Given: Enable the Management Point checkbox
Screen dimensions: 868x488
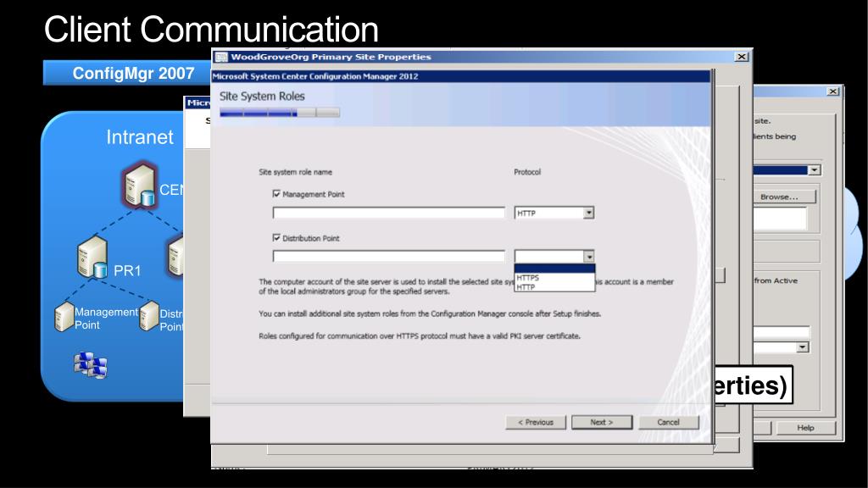Looking at the screenshot, I should click(277, 194).
